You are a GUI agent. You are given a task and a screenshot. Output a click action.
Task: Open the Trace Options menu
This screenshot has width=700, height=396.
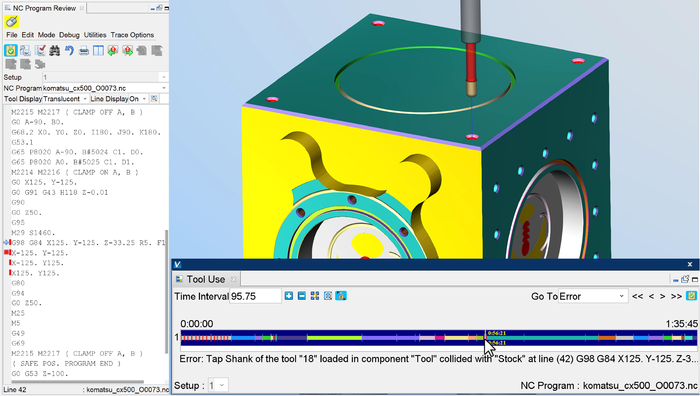pyautogui.click(x=132, y=35)
